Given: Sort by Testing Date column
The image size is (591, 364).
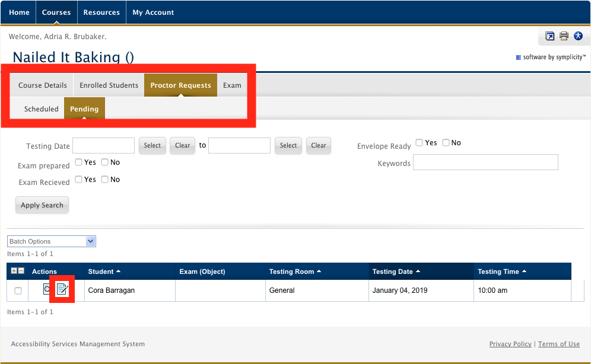Looking at the screenshot, I should [396, 272].
